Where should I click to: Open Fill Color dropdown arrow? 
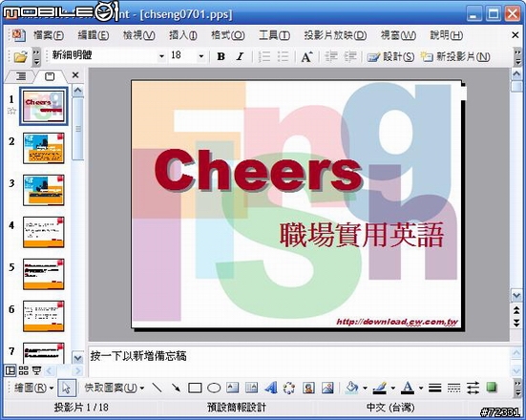coord(365,388)
